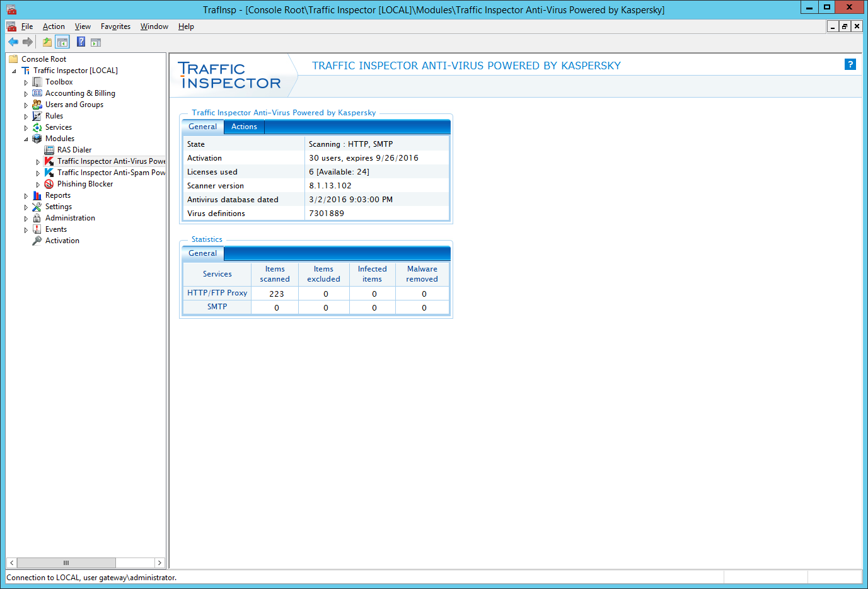This screenshot has height=589, width=868.
Task: Click the Console Root folder icon
Action: [13, 59]
